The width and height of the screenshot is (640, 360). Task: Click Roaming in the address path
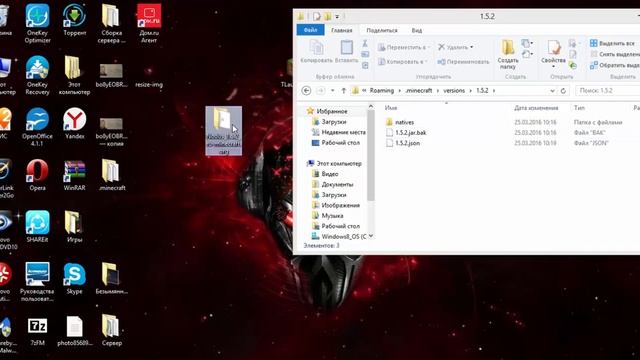[x=382, y=91]
